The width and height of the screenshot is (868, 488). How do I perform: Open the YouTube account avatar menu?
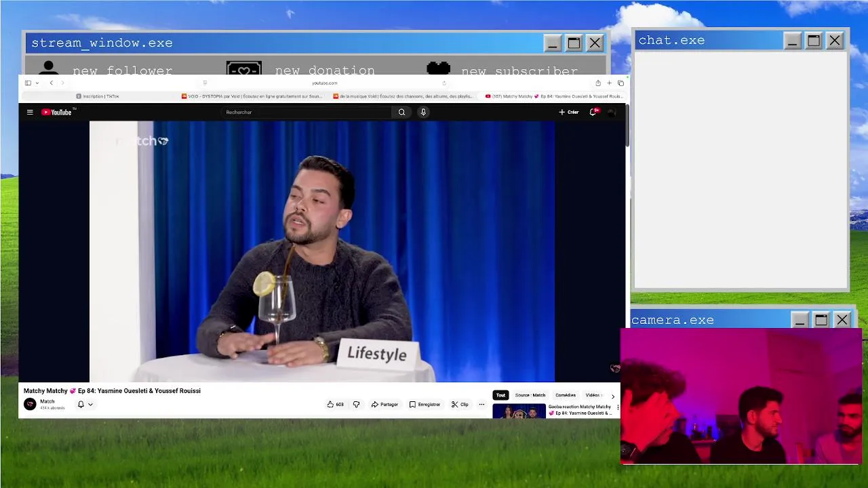[611, 112]
